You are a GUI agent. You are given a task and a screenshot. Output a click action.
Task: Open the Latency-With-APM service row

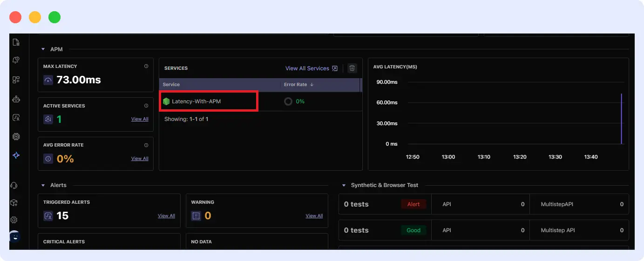click(196, 101)
